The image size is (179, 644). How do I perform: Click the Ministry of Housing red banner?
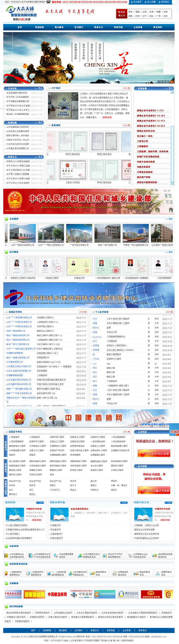pos(89,201)
